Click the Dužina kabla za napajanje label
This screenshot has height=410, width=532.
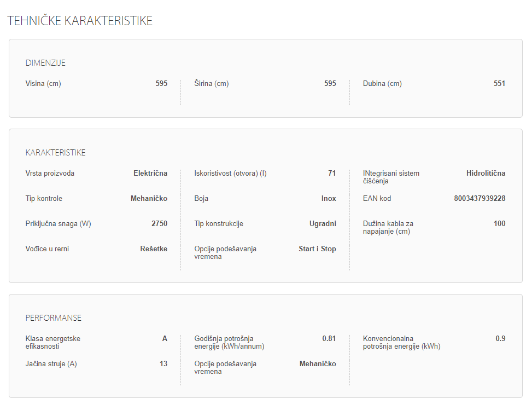tap(388, 228)
